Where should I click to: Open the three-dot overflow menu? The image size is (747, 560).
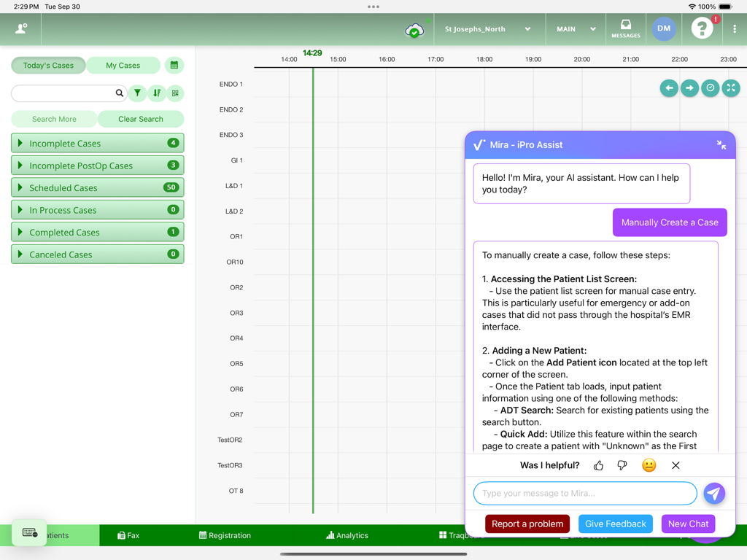(734, 28)
